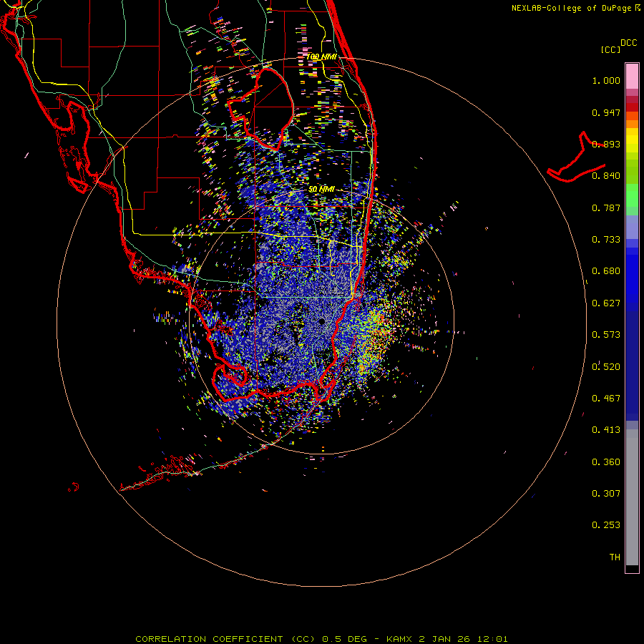Click the 0.573 scale value
This screenshot has width=644, height=644.
point(606,335)
